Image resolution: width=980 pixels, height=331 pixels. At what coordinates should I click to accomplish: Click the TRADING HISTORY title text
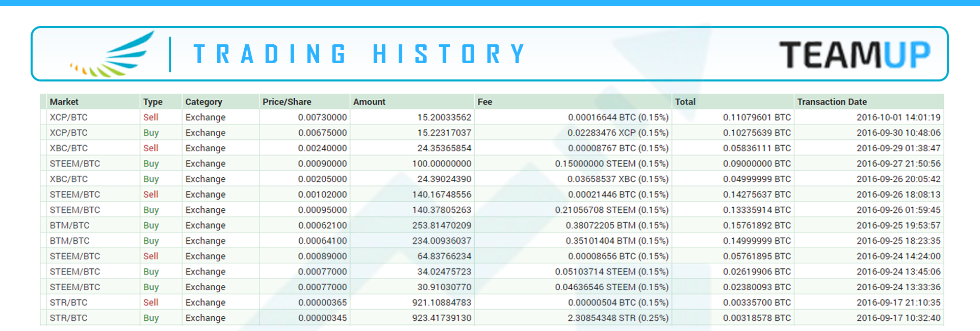pyautogui.click(x=359, y=54)
